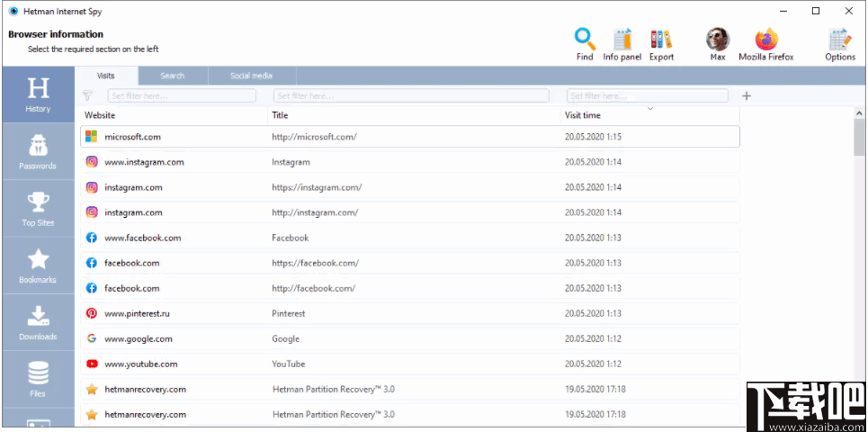Select the www.youtube.com row
Viewport: 868px width, 432px height.
(410, 364)
